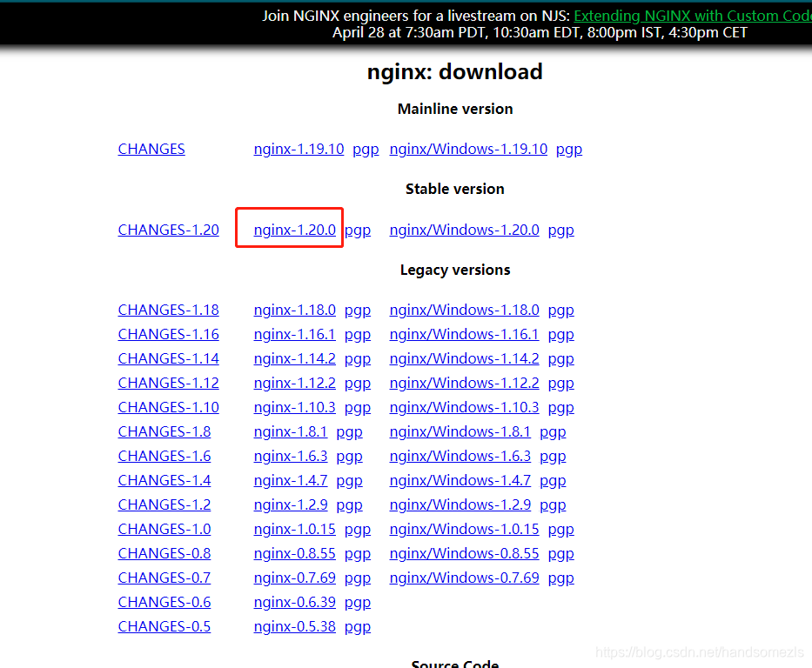Download nginx-1.19.10 mainline source
812x668 pixels.
click(299, 149)
